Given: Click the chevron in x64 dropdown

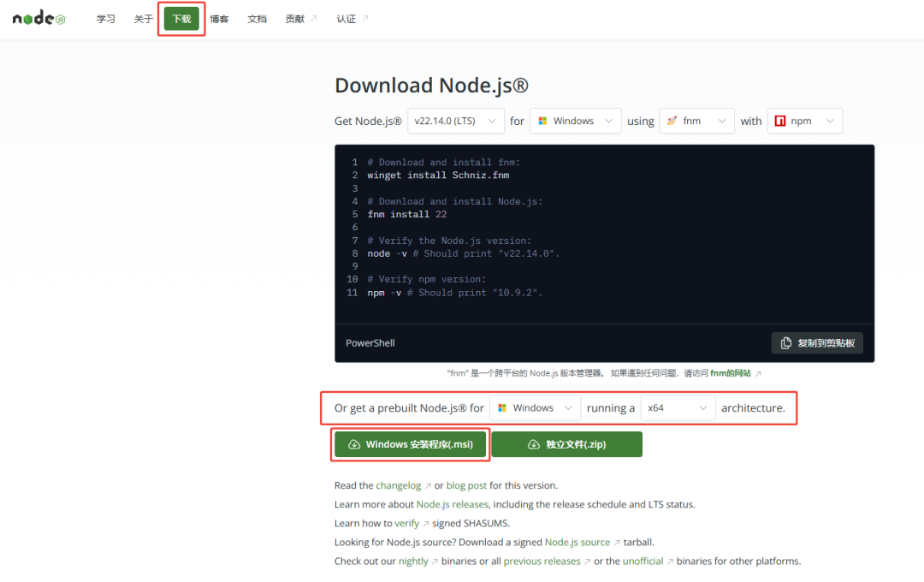Looking at the screenshot, I should tap(703, 408).
